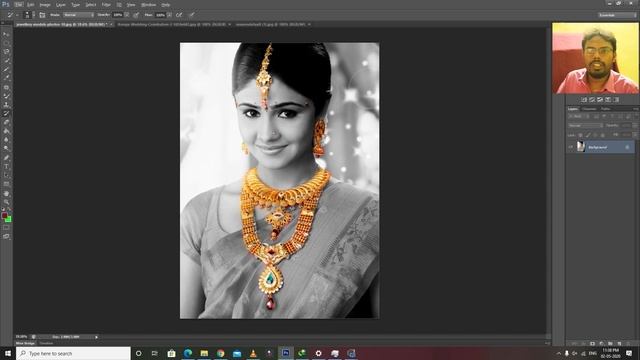Select the Dodge tool
The height and width of the screenshot is (360, 640).
click(6, 149)
